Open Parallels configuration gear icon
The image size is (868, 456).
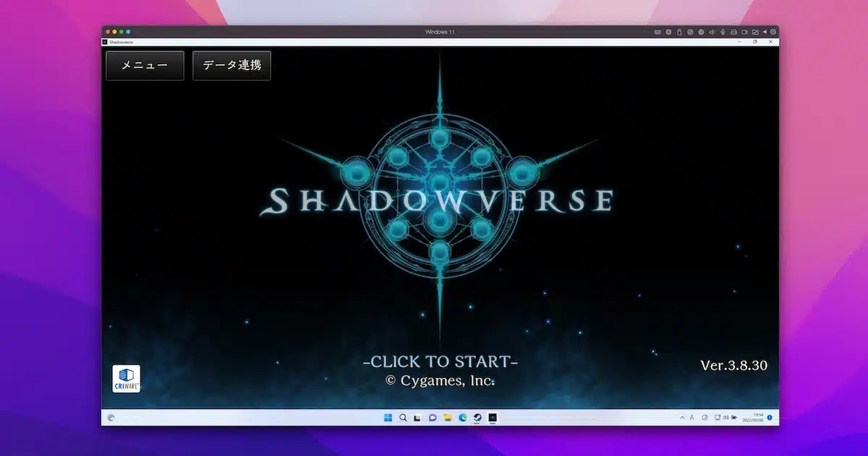[x=773, y=32]
